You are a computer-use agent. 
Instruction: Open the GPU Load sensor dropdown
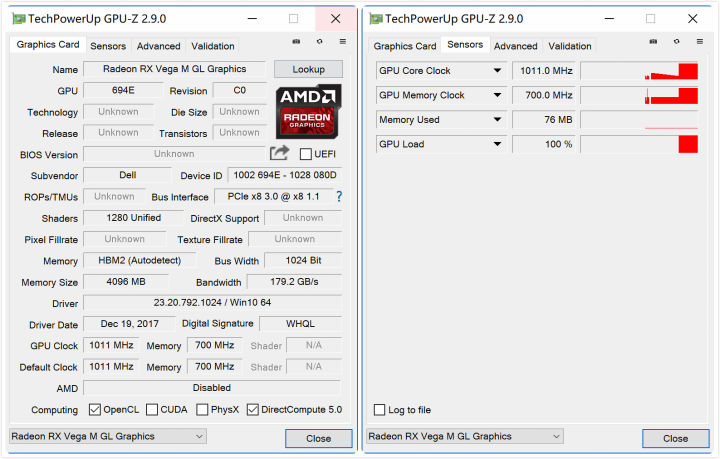[497, 144]
